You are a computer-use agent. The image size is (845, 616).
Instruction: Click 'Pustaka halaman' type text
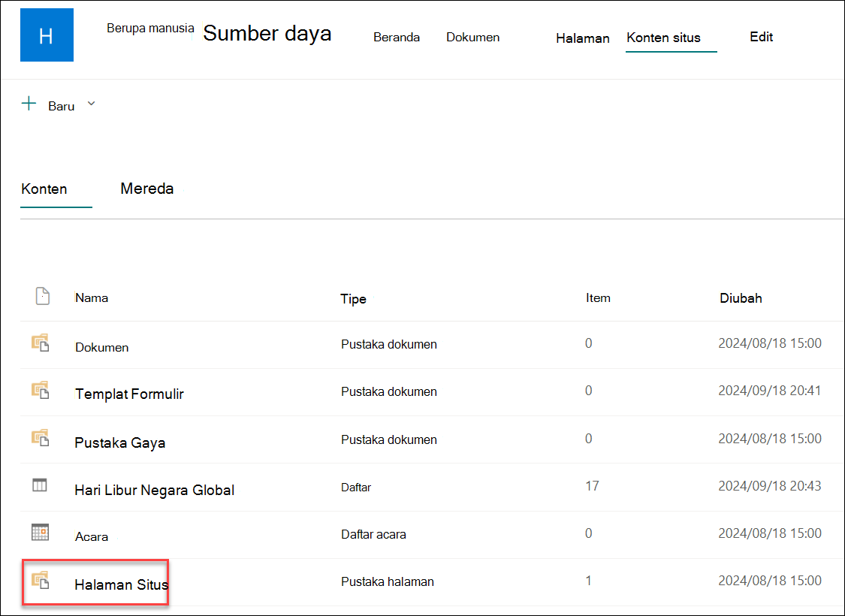(x=388, y=582)
